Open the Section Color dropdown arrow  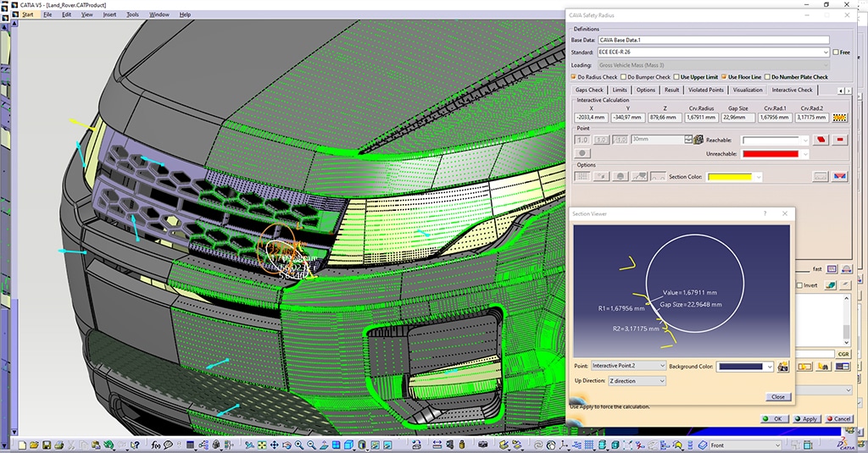758,177
